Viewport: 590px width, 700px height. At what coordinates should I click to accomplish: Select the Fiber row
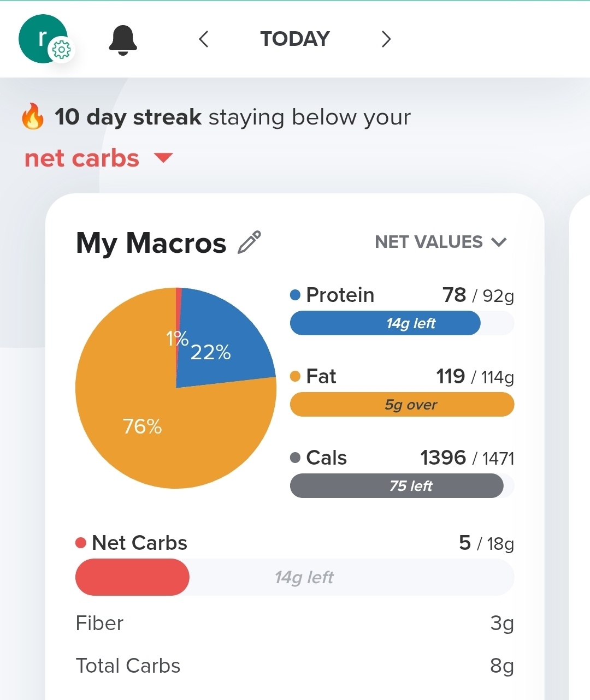point(294,623)
